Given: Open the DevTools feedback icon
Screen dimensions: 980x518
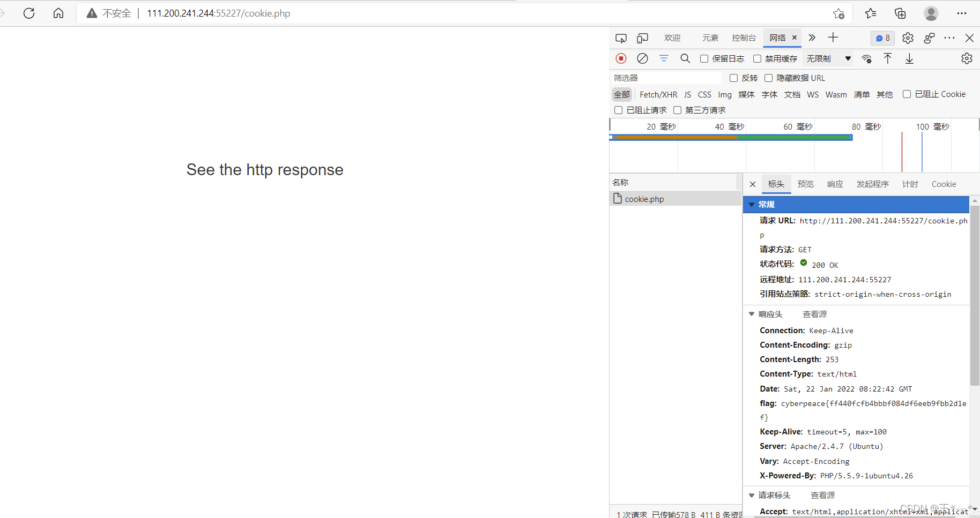Looking at the screenshot, I should (929, 38).
